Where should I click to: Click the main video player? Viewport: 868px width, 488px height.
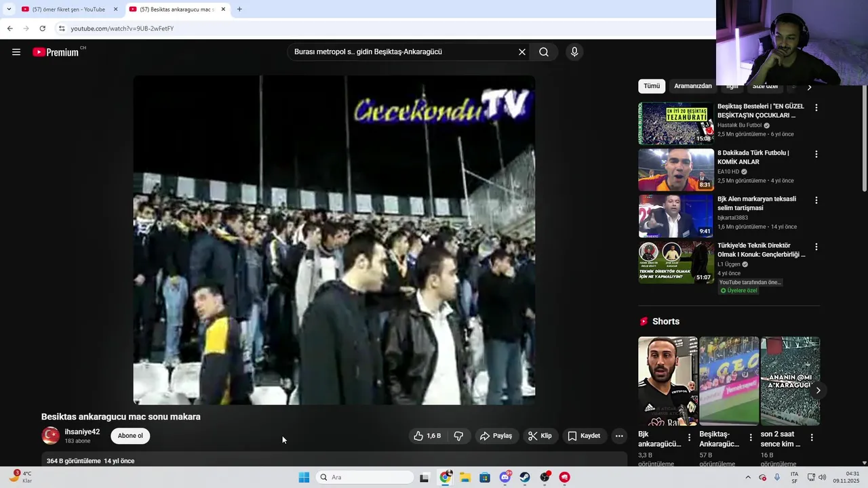click(x=334, y=240)
